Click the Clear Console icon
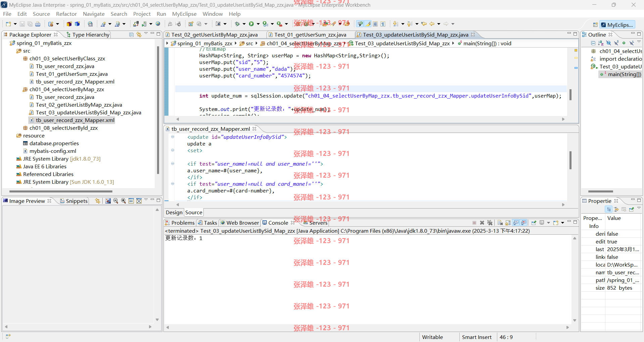Viewport: 644px width, 342px height. click(x=500, y=223)
